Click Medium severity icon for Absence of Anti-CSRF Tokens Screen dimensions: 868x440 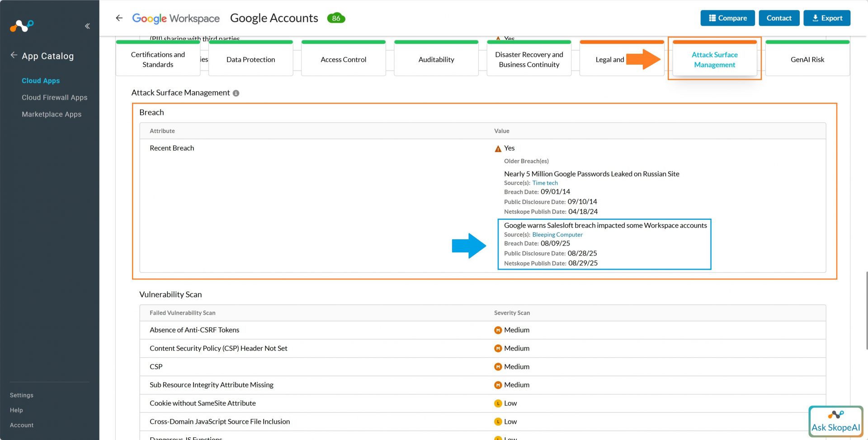(x=498, y=331)
